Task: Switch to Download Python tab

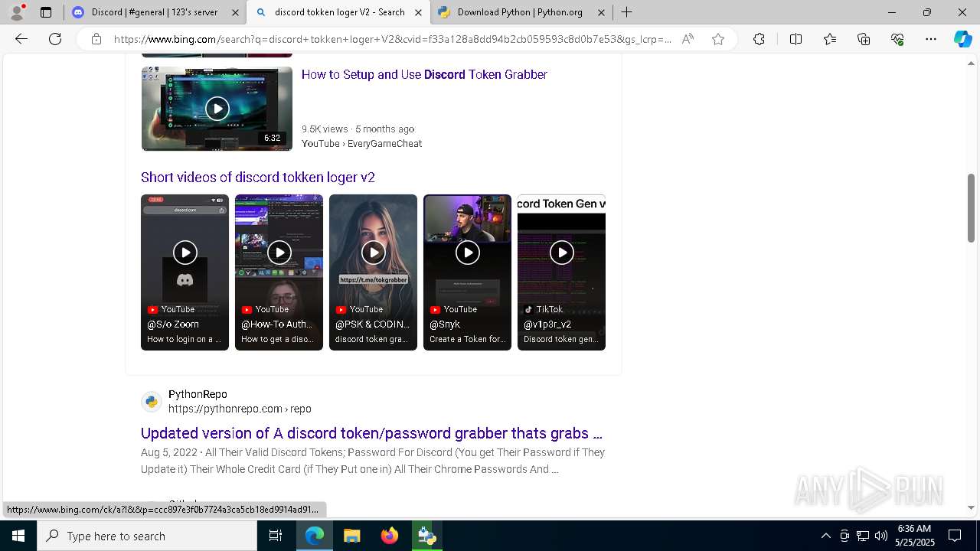Action: pos(521,12)
